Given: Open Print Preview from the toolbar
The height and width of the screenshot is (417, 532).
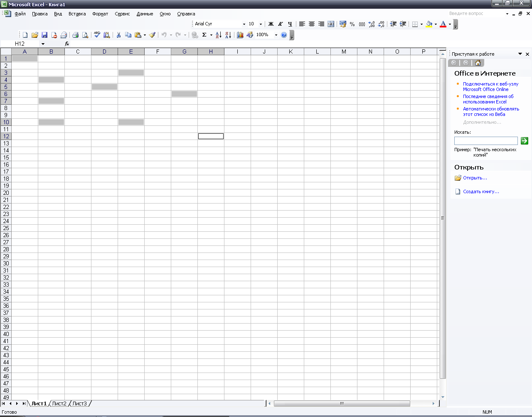Looking at the screenshot, I should (x=85, y=35).
